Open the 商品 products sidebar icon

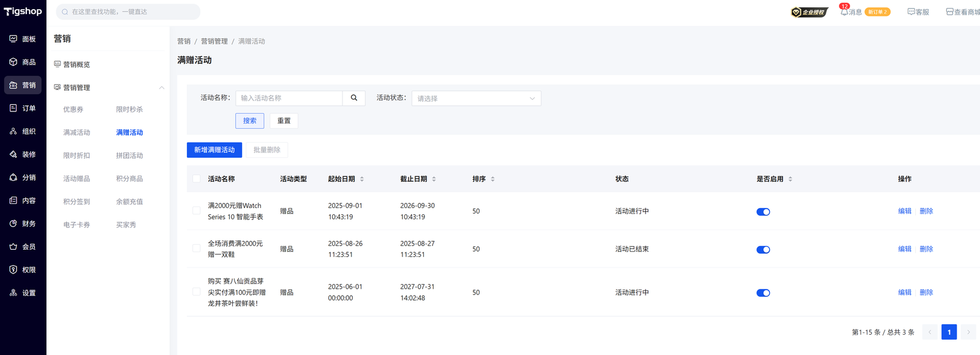tap(13, 62)
